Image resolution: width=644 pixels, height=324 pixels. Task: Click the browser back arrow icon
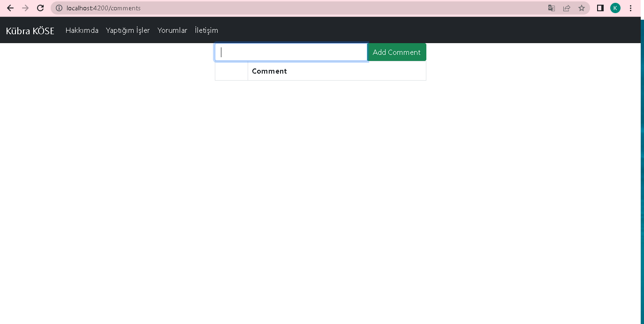pos(10,8)
